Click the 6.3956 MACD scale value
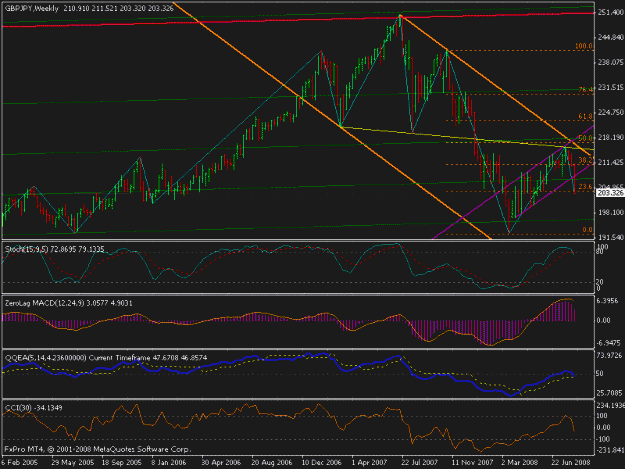 tap(608, 300)
